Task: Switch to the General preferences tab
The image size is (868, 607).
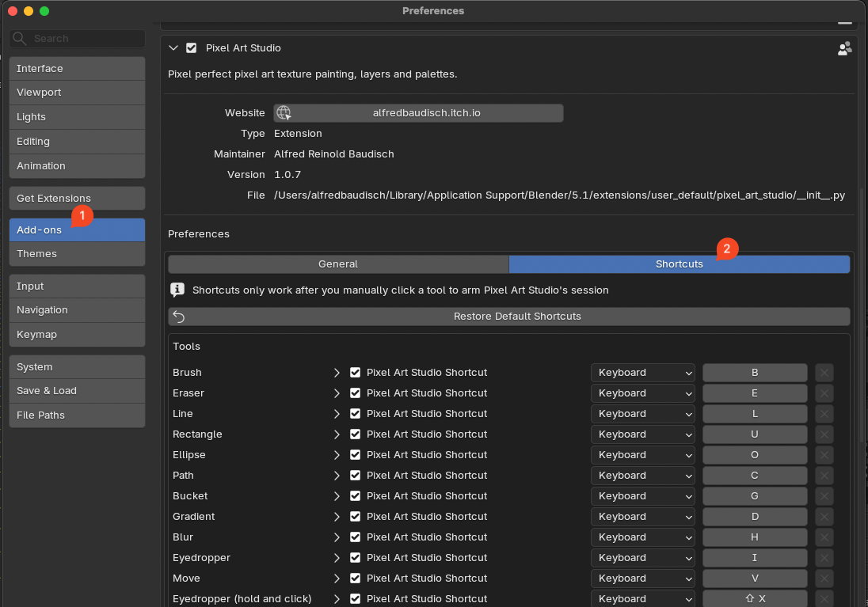Action: pyautogui.click(x=338, y=264)
